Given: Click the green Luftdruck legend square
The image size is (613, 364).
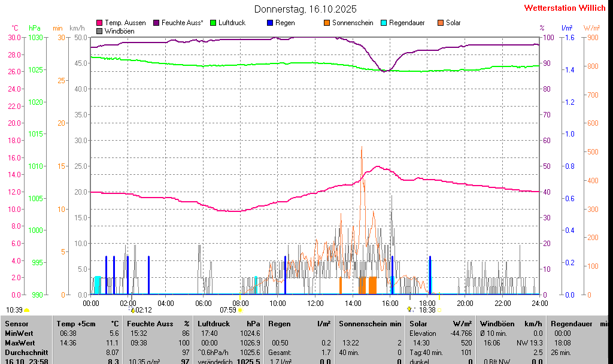Looking at the screenshot, I should [213, 23].
